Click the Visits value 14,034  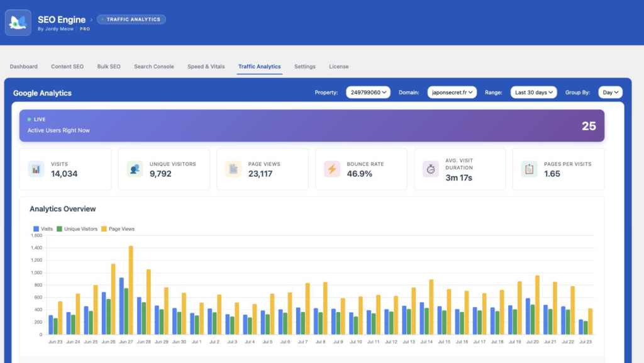point(64,174)
